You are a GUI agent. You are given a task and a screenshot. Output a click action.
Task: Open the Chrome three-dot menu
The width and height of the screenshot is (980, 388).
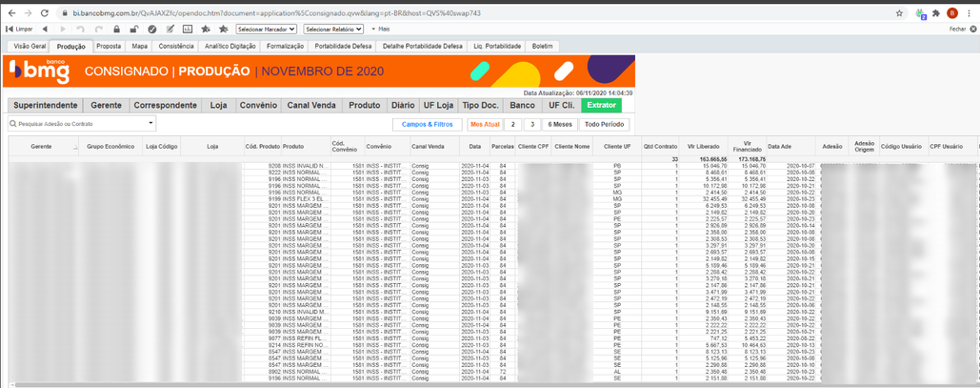[969, 12]
